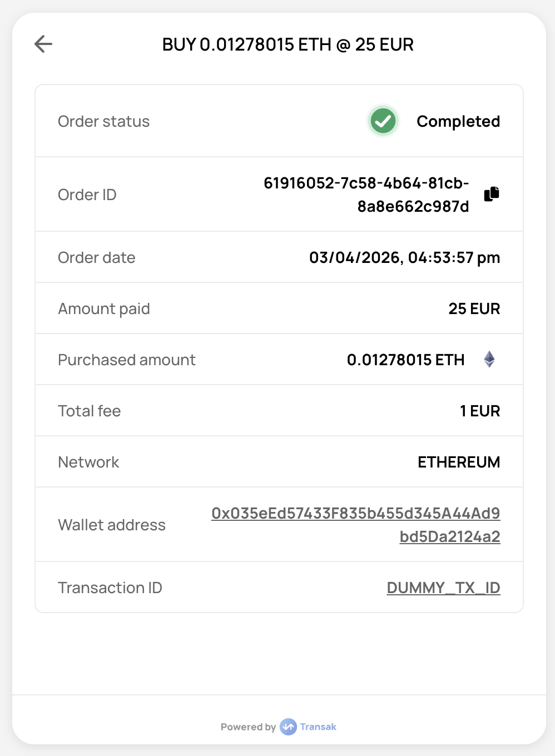This screenshot has height=756, width=555.
Task: Click the Order status label
Action: [x=103, y=121]
